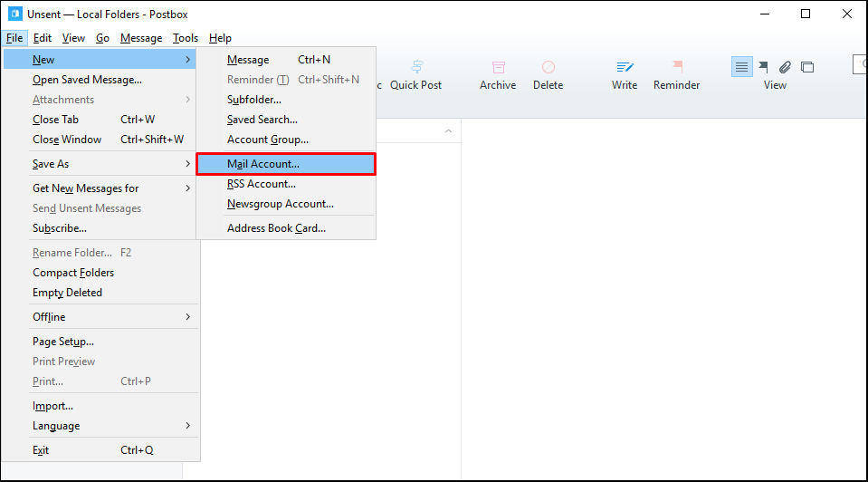Select Address Book Card... entry

coord(286,228)
